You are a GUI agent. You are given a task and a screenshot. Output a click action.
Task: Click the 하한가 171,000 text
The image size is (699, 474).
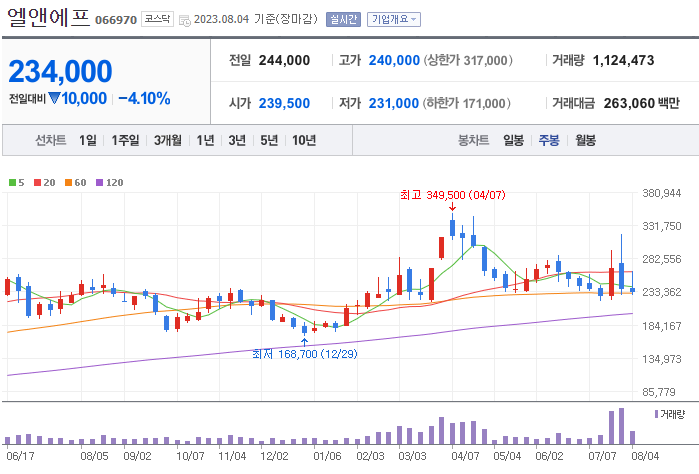pos(466,103)
